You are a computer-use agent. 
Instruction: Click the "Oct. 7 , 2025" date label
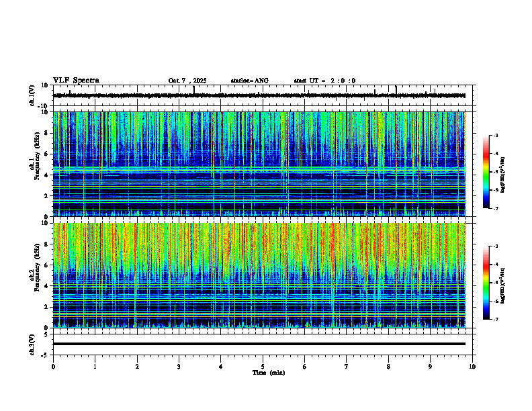(187, 81)
